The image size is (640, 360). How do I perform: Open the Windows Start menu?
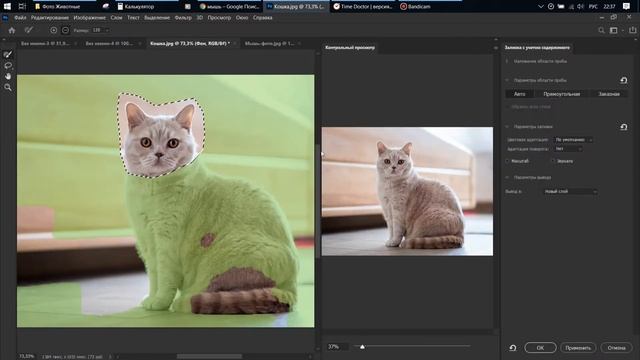pos(7,7)
